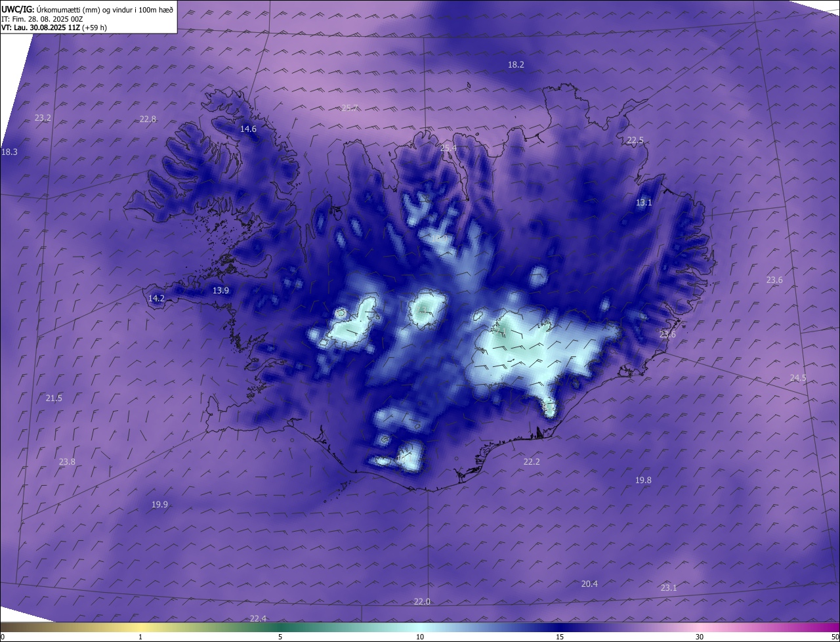Click the 13.1 value label on the map
This screenshot has width=840, height=642.
(644, 202)
